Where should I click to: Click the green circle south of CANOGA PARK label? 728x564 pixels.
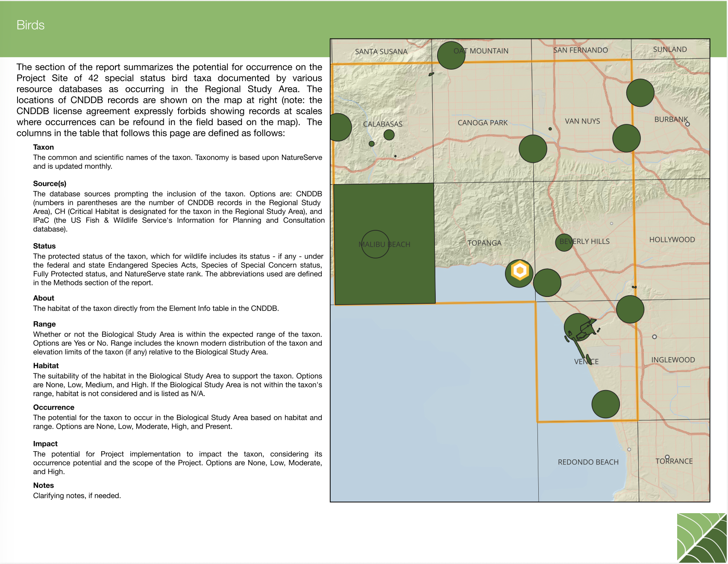pos(533,149)
